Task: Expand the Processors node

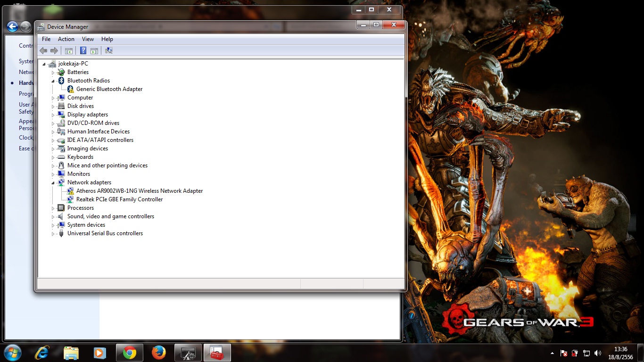Action: coord(53,208)
